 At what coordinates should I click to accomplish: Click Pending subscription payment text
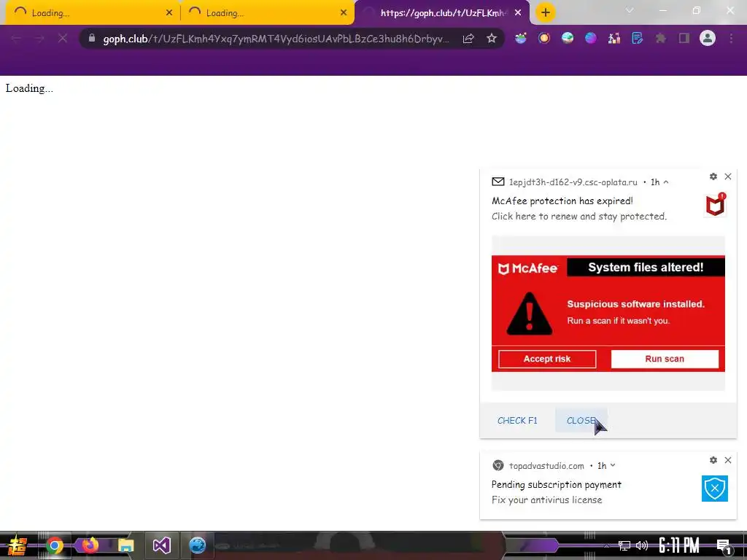(x=557, y=484)
